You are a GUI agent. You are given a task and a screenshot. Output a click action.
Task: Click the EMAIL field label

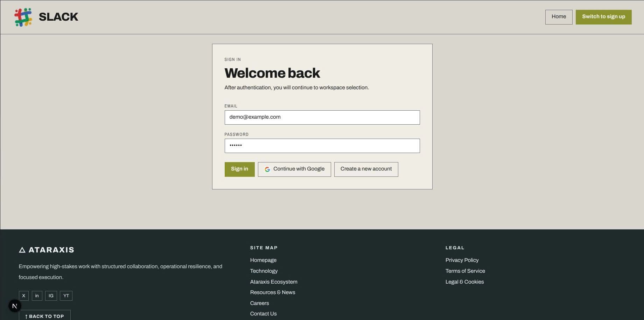pyautogui.click(x=231, y=106)
